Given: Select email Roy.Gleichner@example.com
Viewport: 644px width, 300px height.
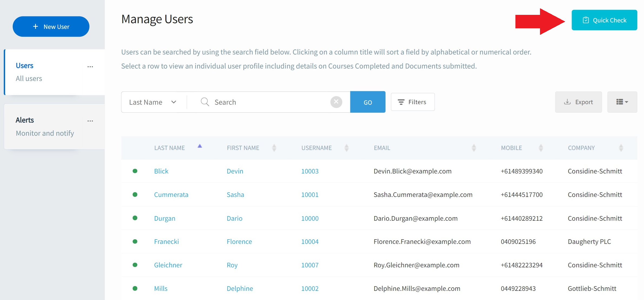Looking at the screenshot, I should (x=416, y=265).
